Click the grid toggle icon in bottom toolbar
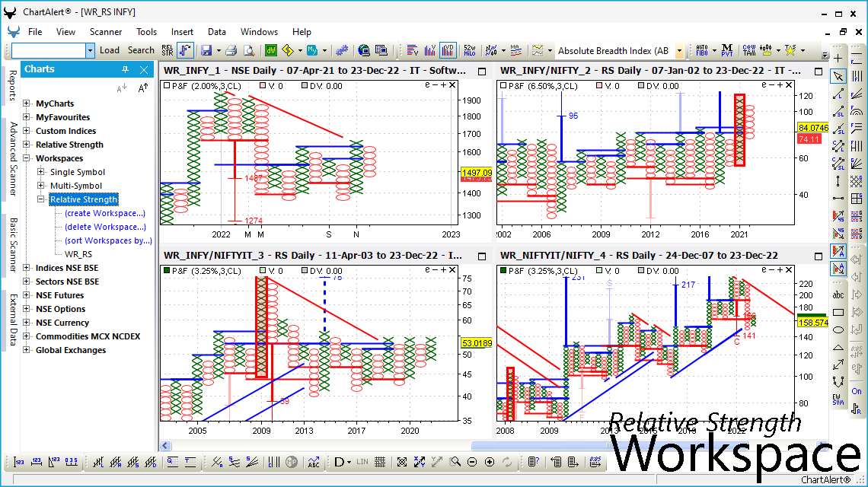The width and height of the screenshot is (868, 487). [x=380, y=462]
